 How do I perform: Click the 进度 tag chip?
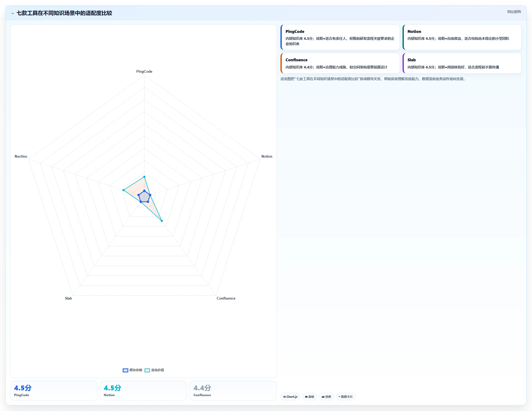pos(326,397)
